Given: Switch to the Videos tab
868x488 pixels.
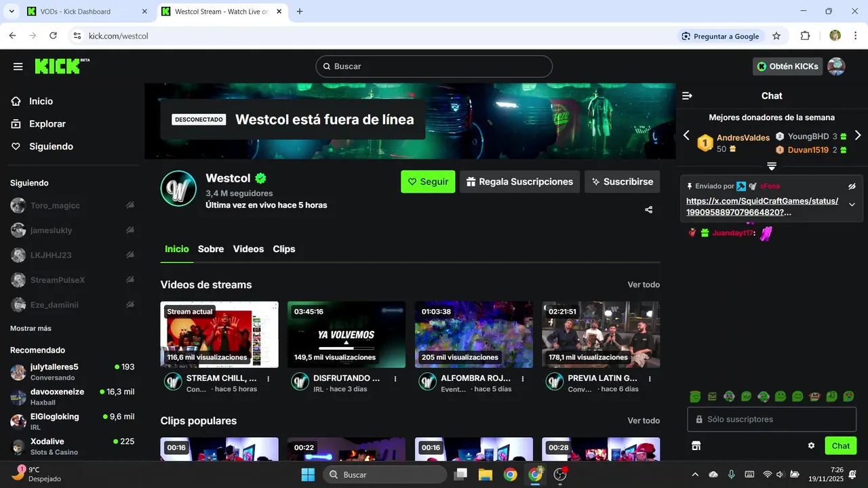Looking at the screenshot, I should [248, 249].
